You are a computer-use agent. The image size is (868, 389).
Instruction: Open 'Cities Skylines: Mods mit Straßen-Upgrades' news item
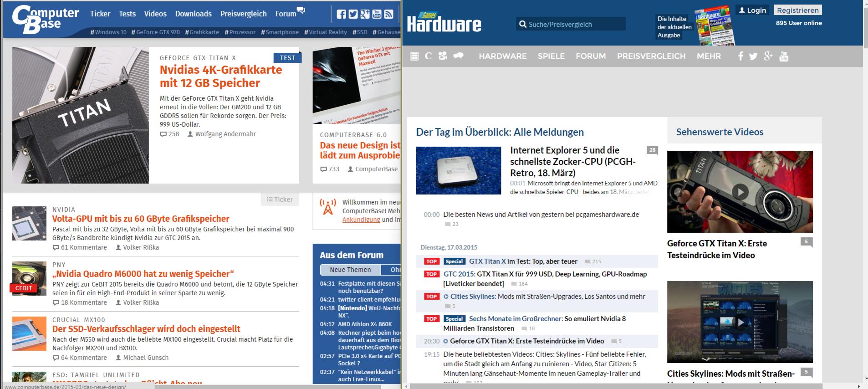[548, 297]
